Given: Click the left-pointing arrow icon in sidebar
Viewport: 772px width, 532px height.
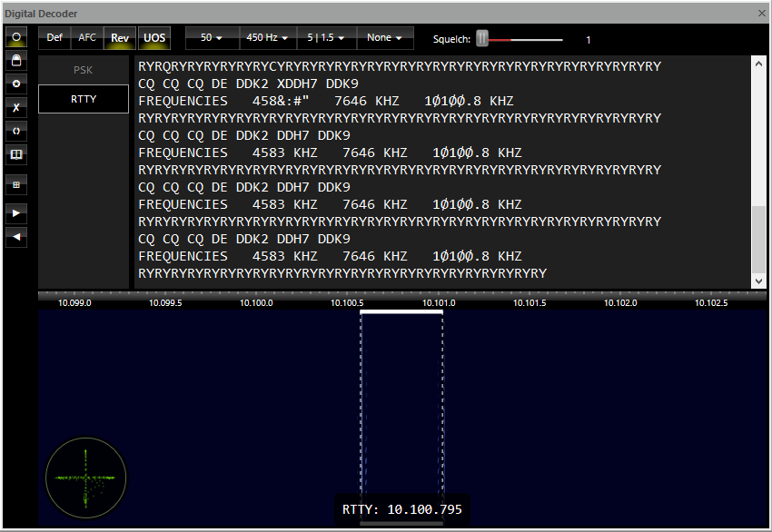Looking at the screenshot, I should click(x=16, y=237).
